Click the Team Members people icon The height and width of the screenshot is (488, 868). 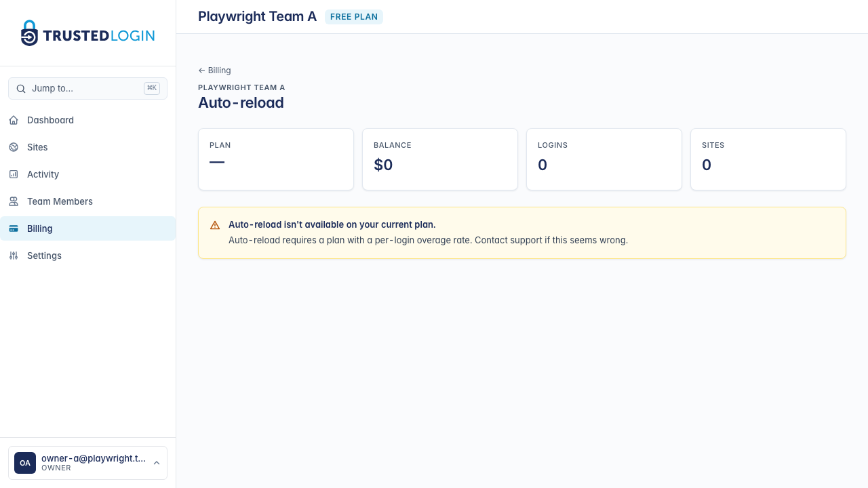[x=14, y=201]
